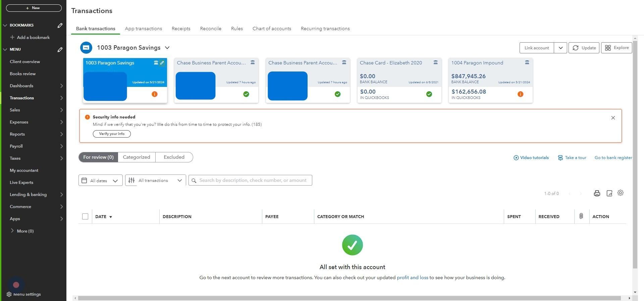
Task: Start Take a tour
Action: [572, 158]
